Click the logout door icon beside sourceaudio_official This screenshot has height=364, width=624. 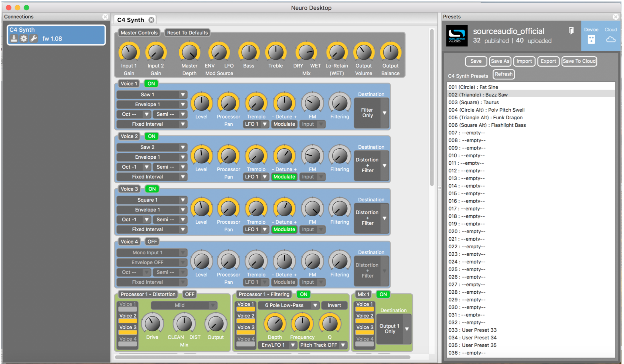pos(571,31)
